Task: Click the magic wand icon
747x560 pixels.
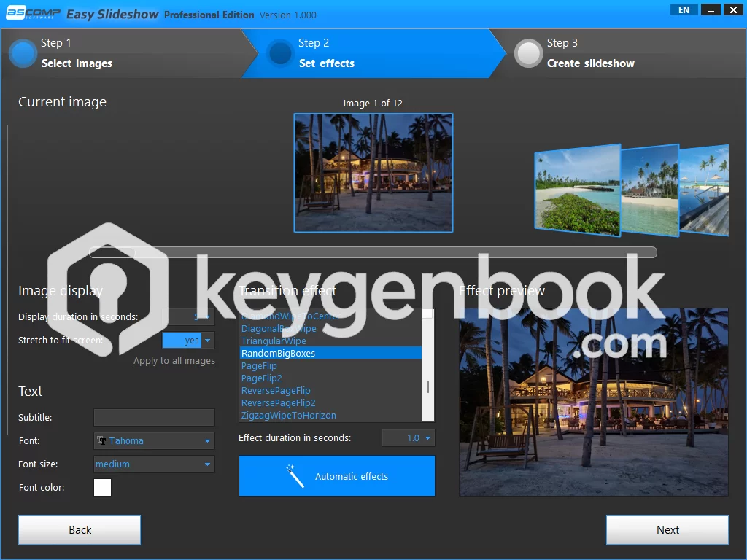Action: pyautogui.click(x=295, y=476)
